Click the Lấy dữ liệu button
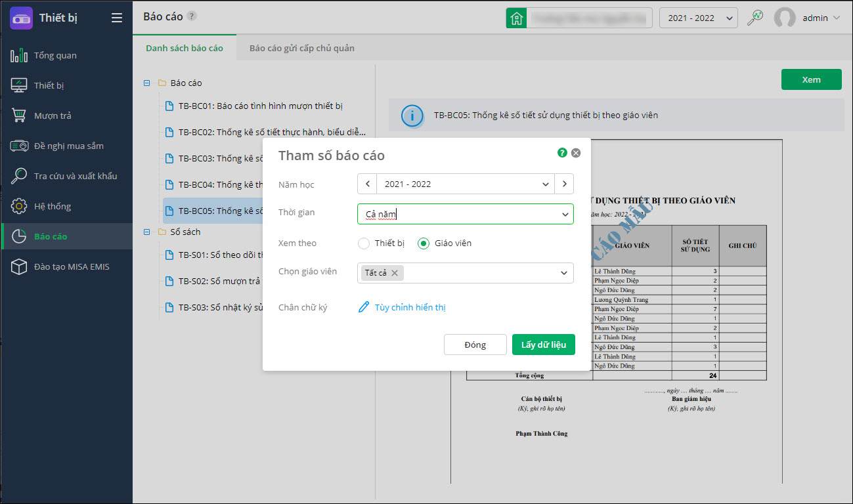This screenshot has width=853, height=504. click(544, 345)
